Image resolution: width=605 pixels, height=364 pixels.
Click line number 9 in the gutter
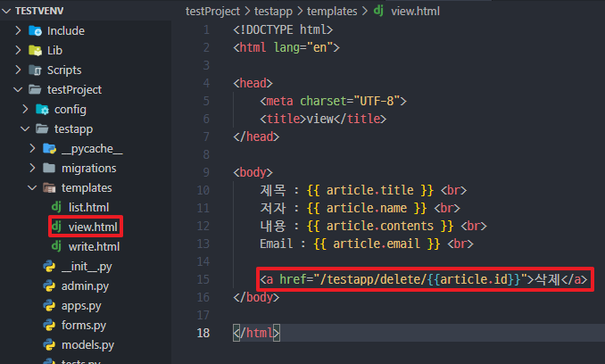tap(206, 172)
